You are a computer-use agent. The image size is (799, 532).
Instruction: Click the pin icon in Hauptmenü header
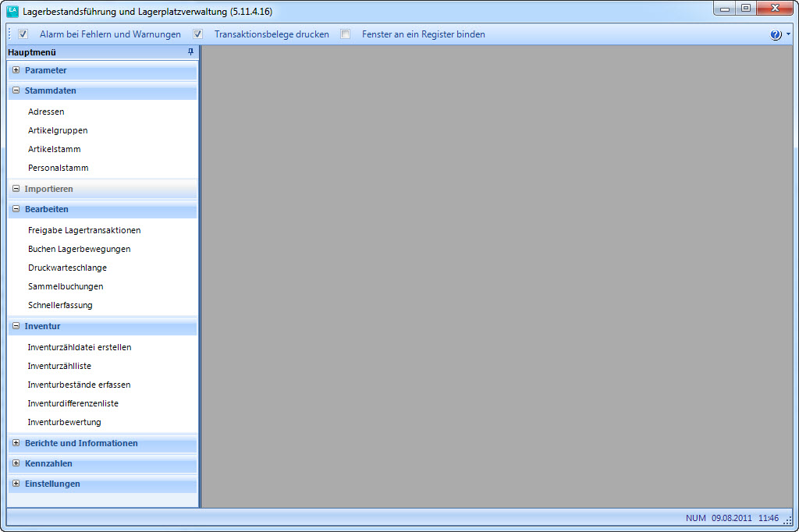(190, 52)
